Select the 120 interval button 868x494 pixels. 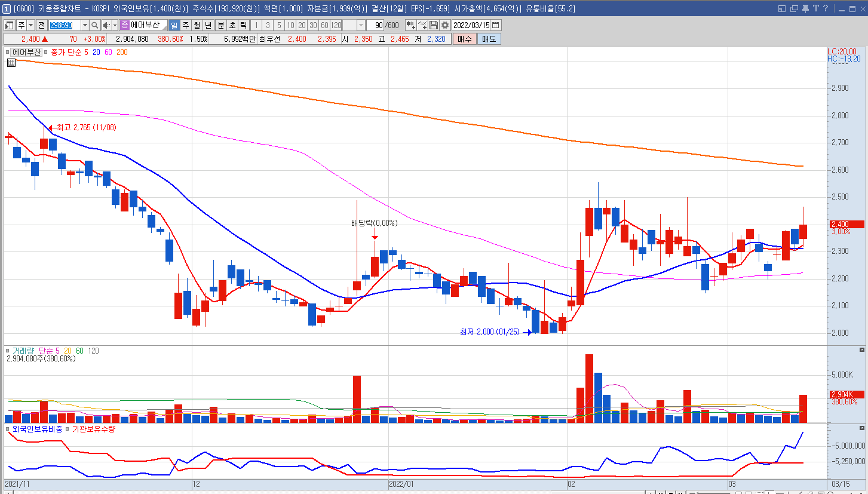(336, 25)
